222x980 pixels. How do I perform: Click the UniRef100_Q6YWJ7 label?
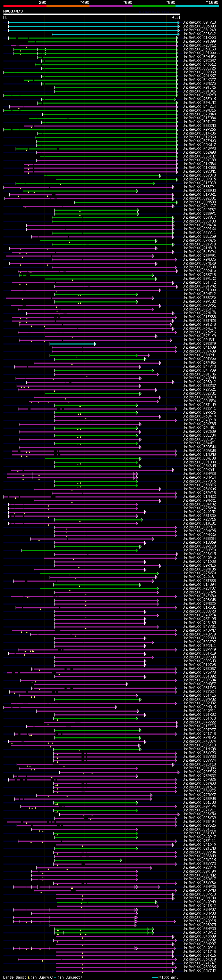[199, 217]
